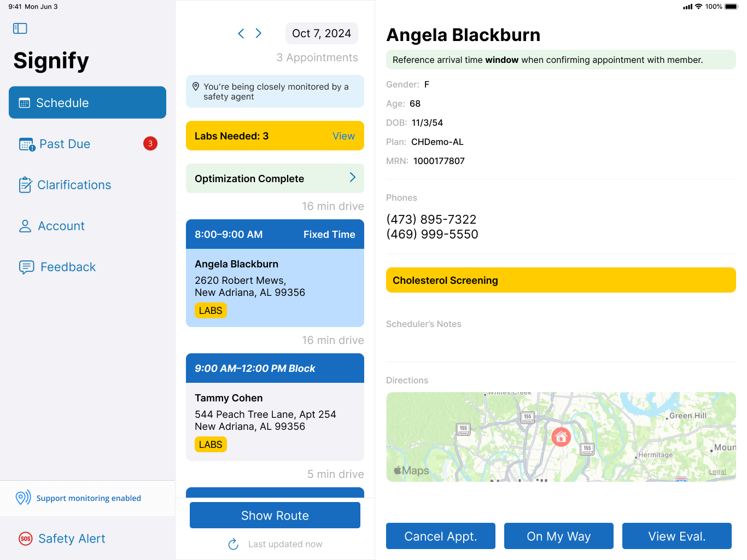747x560 pixels.
Task: Go to next day with right chevron
Action: [259, 33]
